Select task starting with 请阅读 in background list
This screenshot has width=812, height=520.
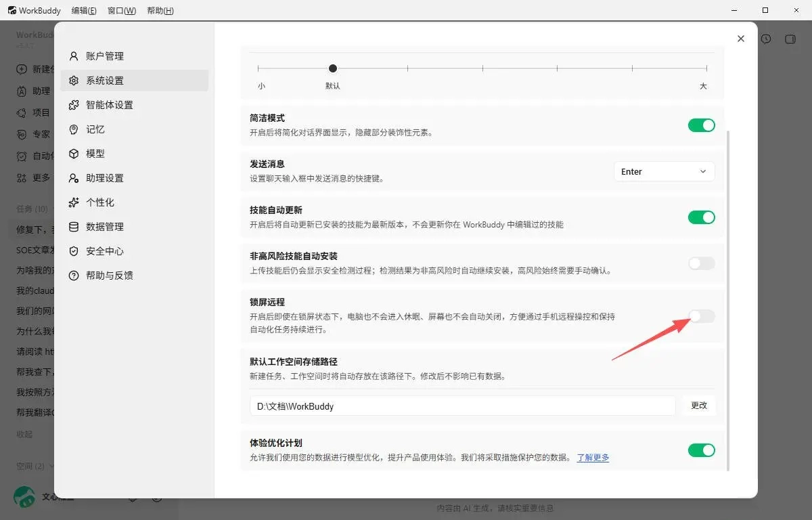pyautogui.click(x=35, y=351)
